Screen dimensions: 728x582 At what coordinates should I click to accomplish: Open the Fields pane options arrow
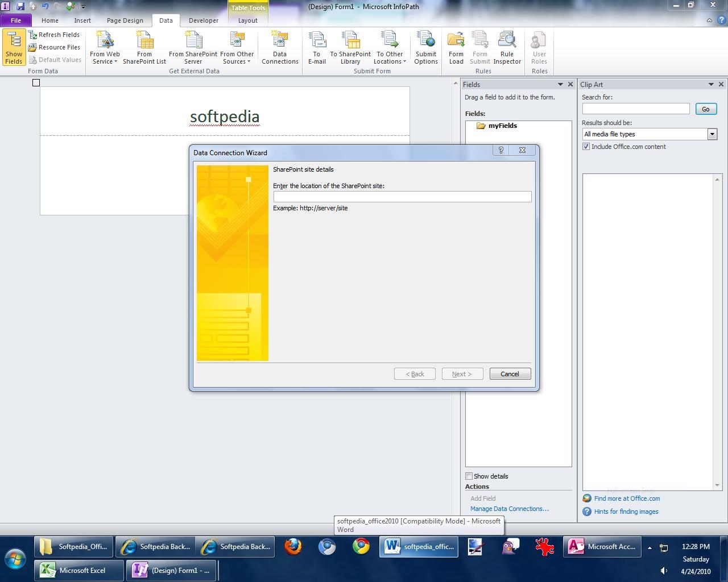coord(560,84)
